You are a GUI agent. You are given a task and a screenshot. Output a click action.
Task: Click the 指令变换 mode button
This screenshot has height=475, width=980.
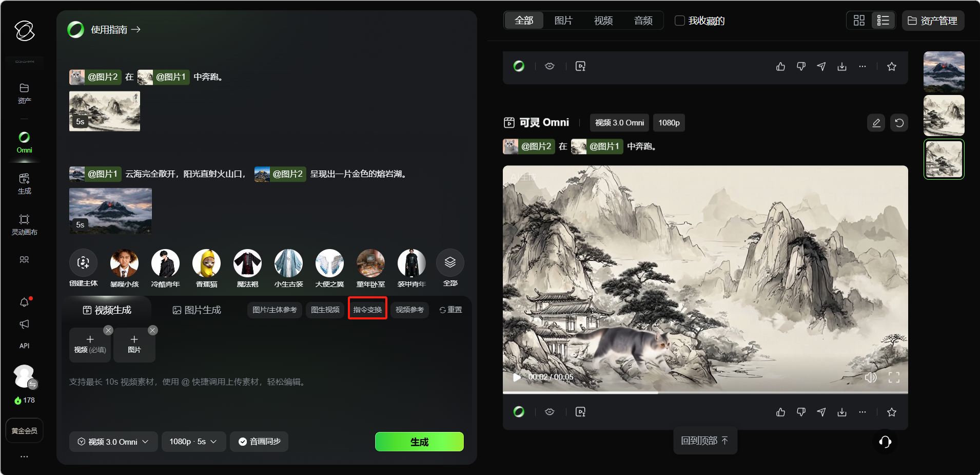coord(367,310)
